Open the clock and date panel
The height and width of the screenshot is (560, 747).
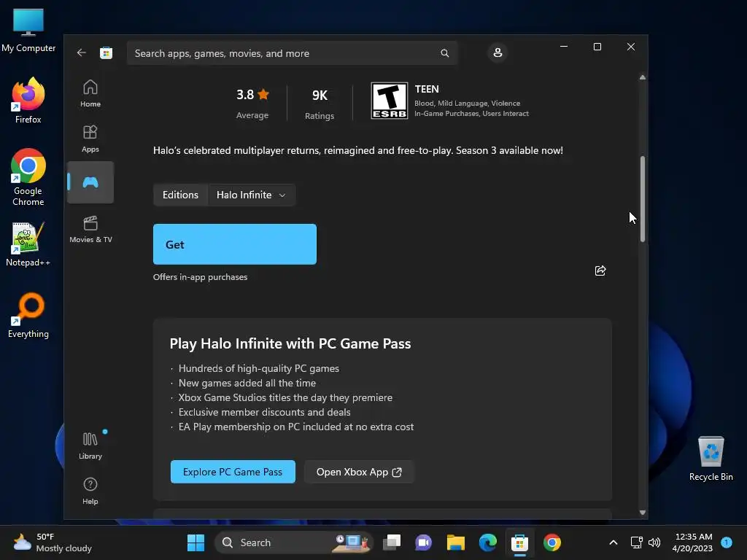point(693,542)
